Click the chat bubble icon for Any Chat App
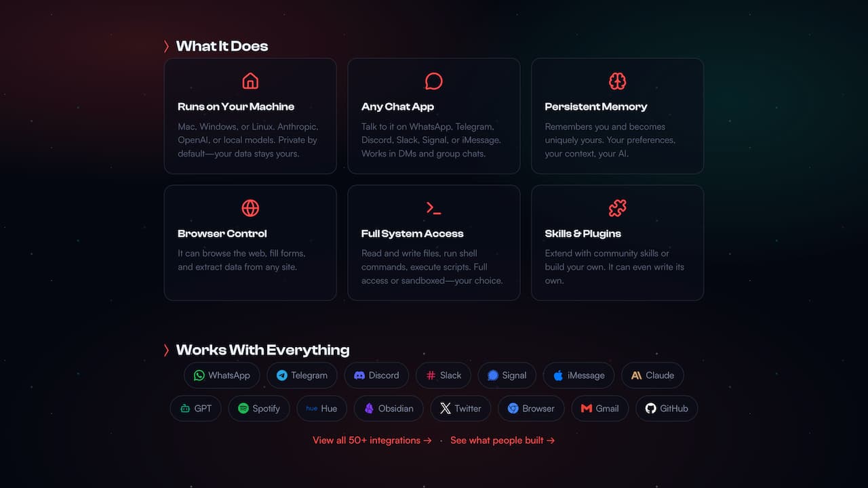 434,81
